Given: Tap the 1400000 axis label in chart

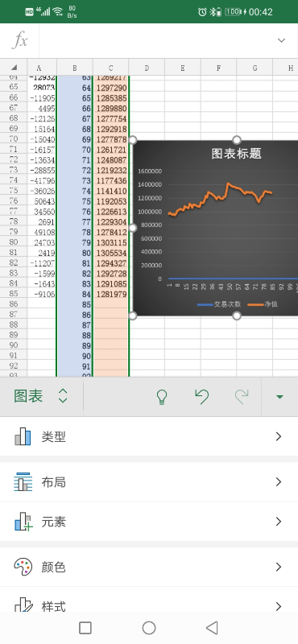Looking at the screenshot, I should (150, 185).
